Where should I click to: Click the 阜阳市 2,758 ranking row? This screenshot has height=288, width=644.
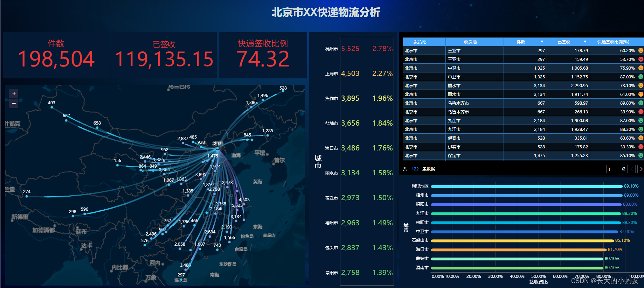point(359,273)
